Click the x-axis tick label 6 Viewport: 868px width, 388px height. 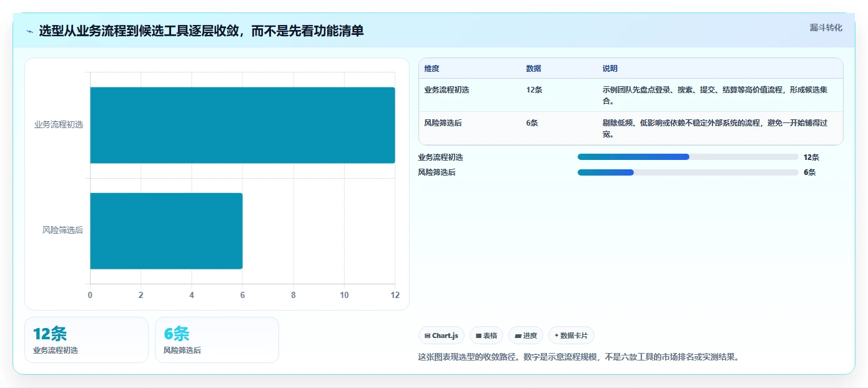[242, 295]
